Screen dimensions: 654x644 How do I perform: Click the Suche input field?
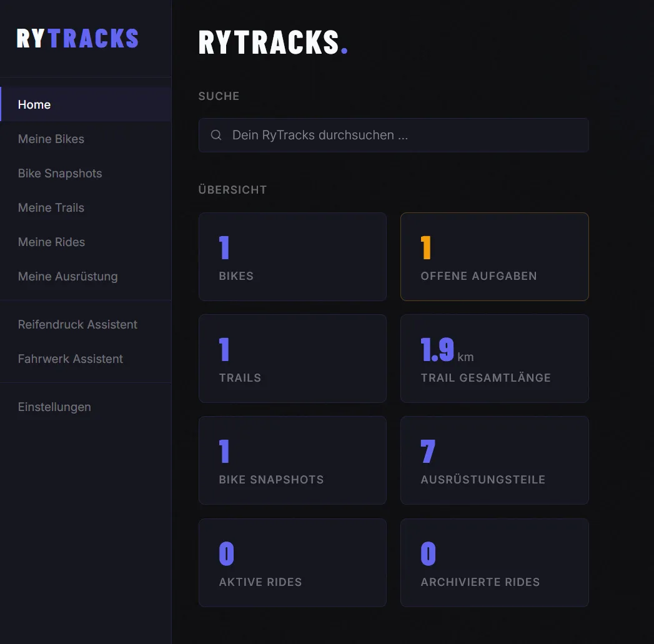tap(394, 135)
